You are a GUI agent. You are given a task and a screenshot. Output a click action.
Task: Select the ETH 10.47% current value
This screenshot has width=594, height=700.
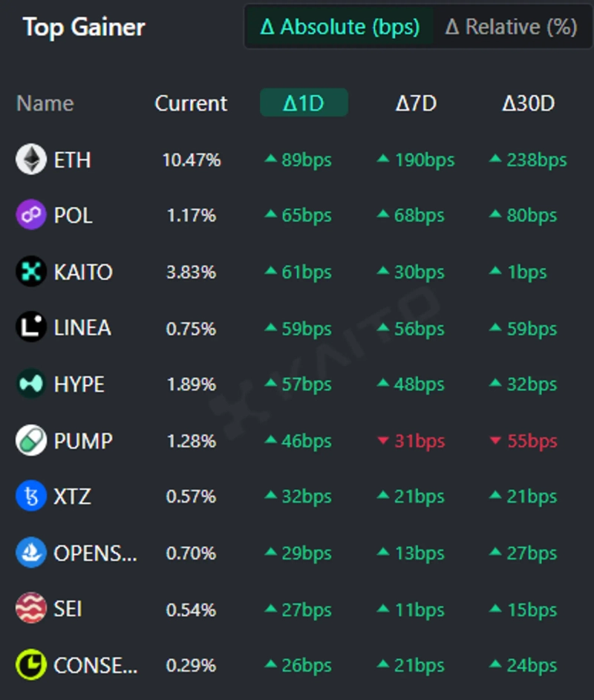pos(192,160)
